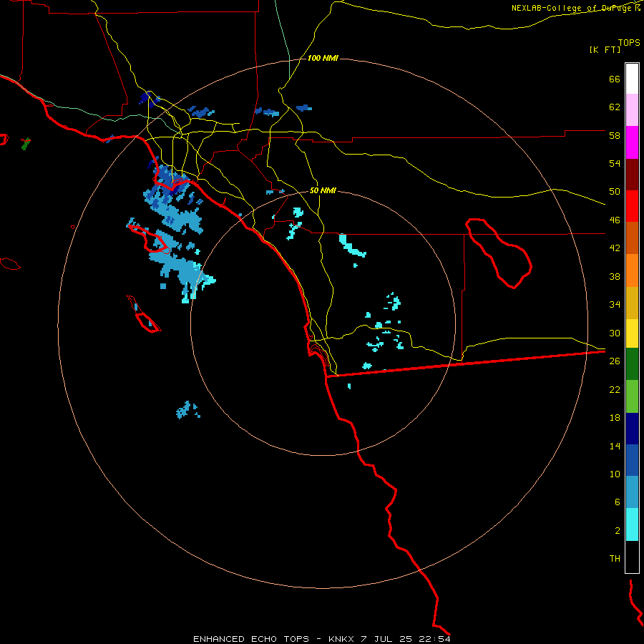Click the white swatch at top of legend
This screenshot has width=644, height=644.
coord(632,79)
